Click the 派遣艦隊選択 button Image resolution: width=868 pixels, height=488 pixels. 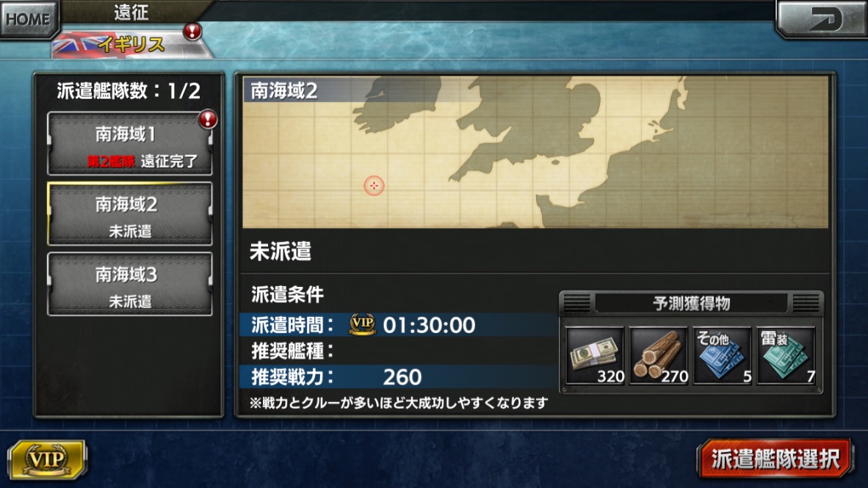[775, 459]
